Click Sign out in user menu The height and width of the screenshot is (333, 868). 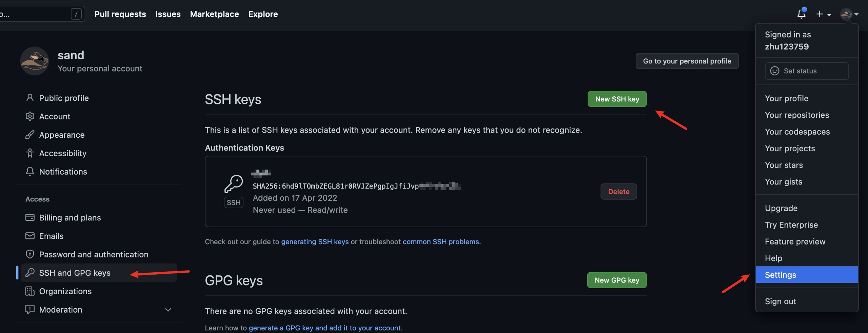[807, 301]
